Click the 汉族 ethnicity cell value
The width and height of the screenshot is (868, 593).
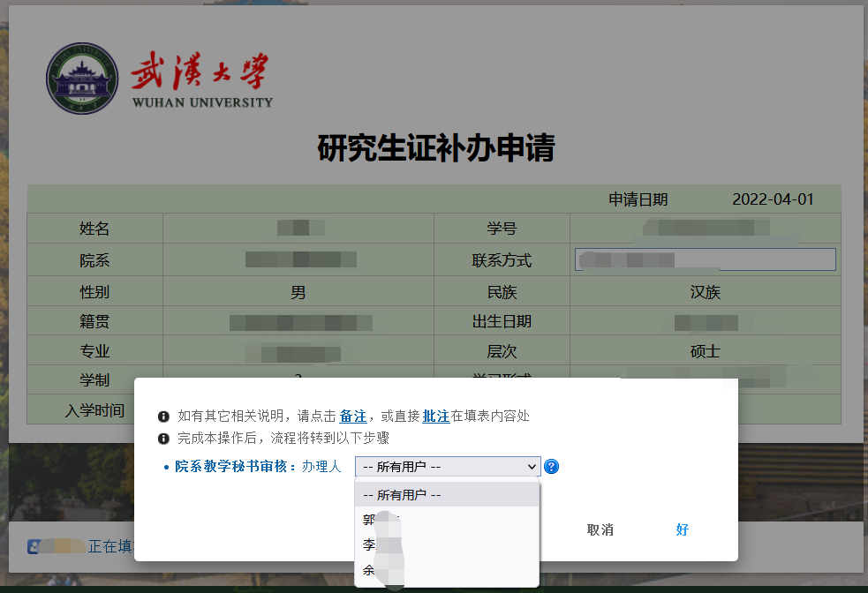[x=705, y=291]
